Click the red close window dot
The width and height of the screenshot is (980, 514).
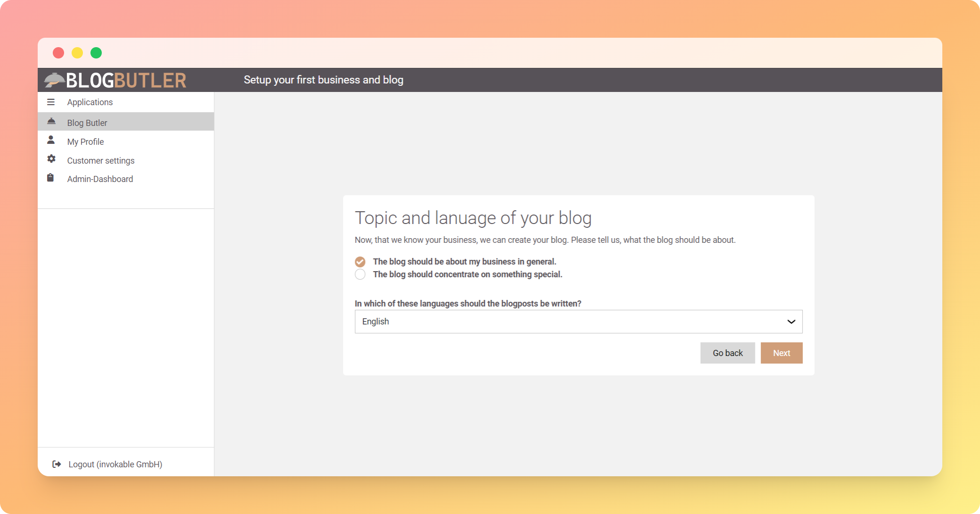coord(58,53)
